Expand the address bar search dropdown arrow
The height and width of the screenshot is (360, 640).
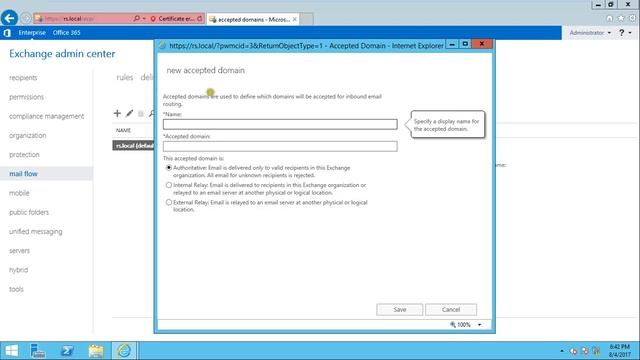point(144,19)
